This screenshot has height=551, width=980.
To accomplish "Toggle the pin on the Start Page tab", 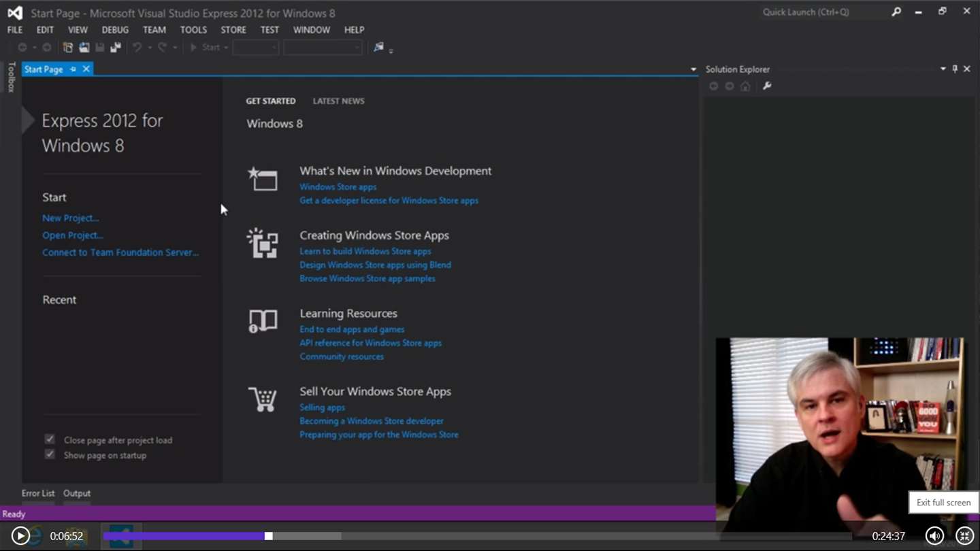I will (73, 69).
